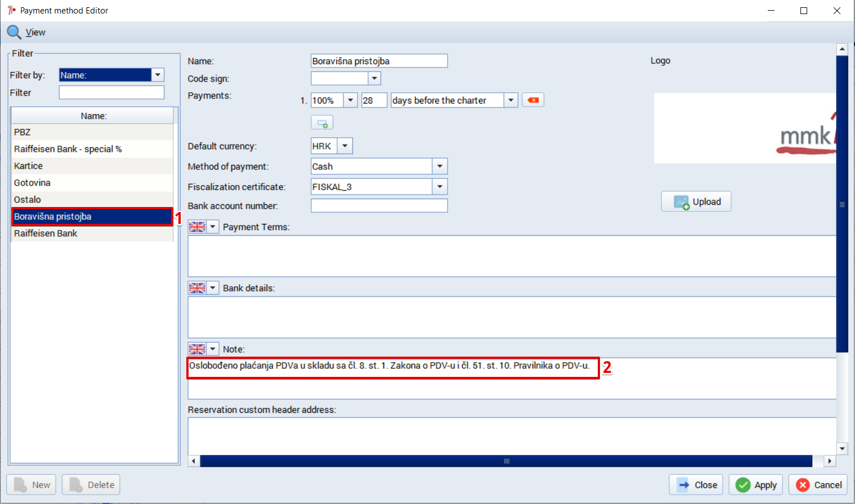Open the View menu
Screen dimensions: 855x504
coord(35,33)
